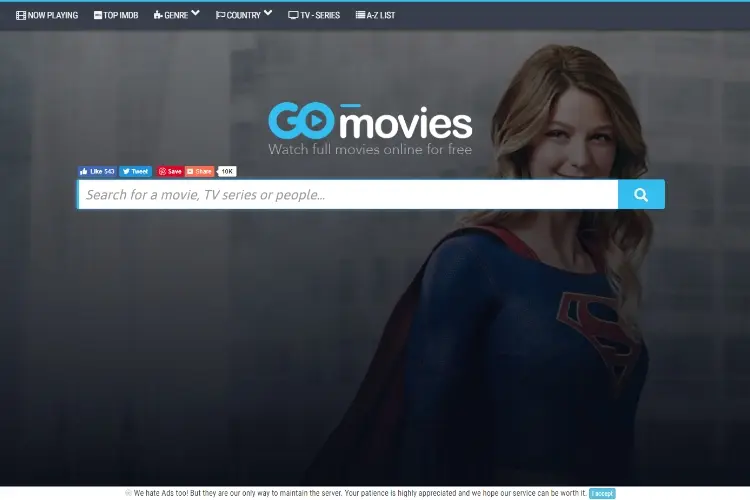Focus the movie search field
This screenshot has height=500, width=750.
pos(348,194)
